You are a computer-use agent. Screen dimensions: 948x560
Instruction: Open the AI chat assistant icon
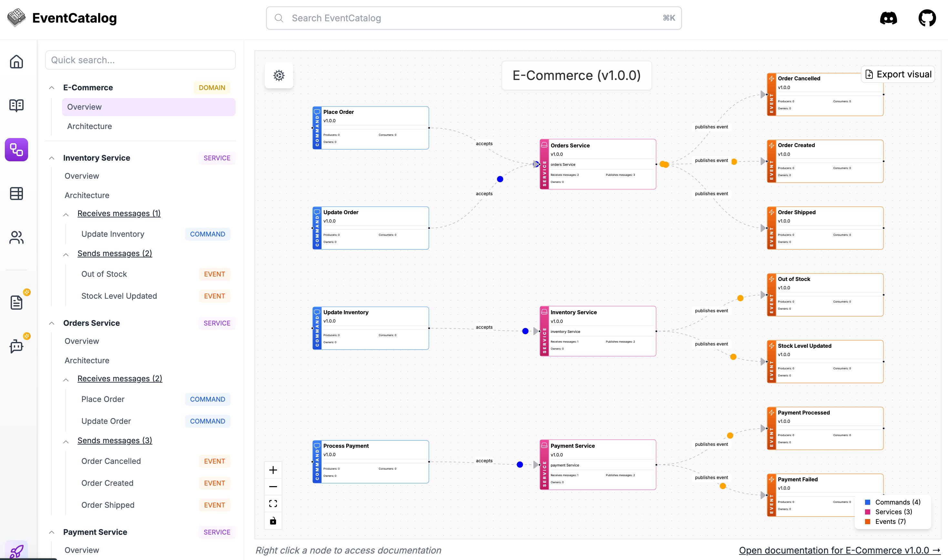click(x=16, y=347)
